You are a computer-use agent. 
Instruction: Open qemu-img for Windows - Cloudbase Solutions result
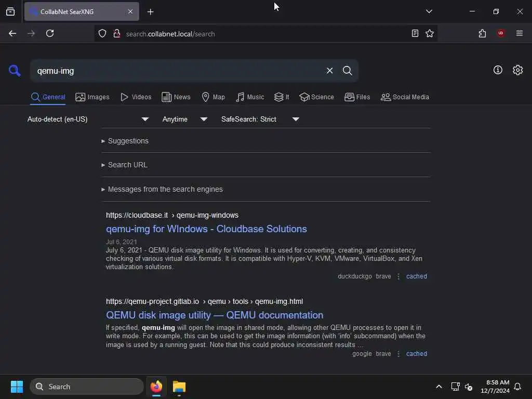(x=206, y=229)
